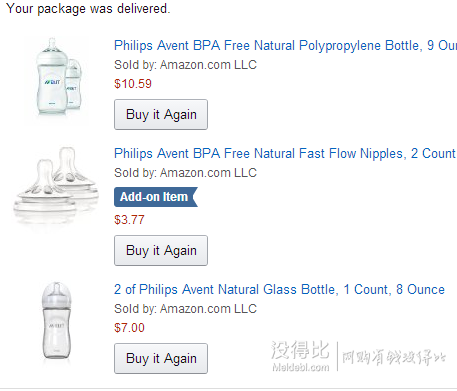Image resolution: width=457 pixels, height=391 pixels.
Task: Select seller text under Fast Flow Nipples
Action: tap(185, 173)
